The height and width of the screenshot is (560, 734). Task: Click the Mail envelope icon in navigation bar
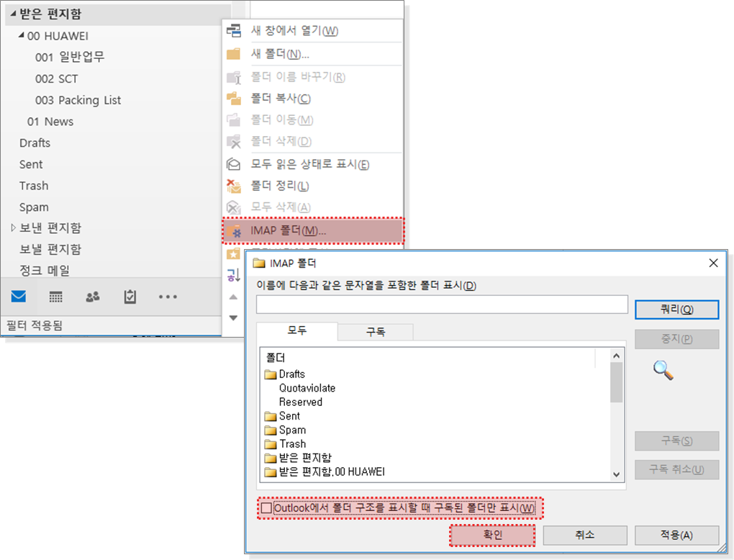(19, 297)
